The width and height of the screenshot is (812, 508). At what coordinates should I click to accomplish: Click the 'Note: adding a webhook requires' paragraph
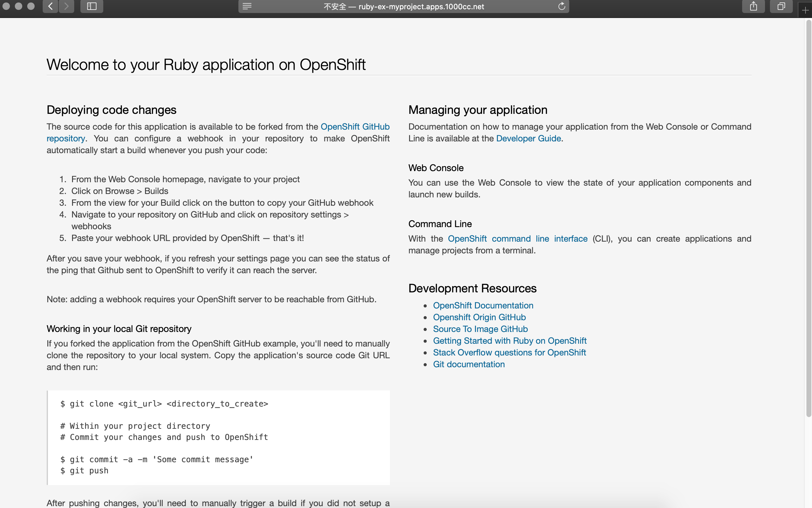point(211,299)
